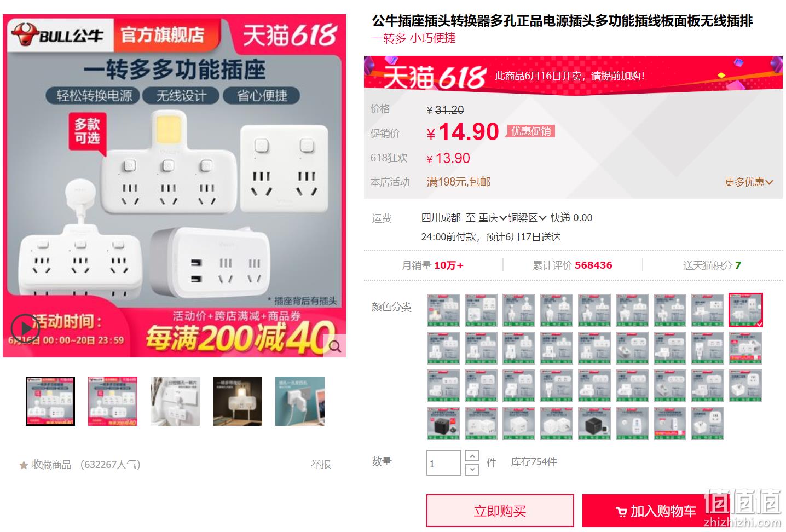This screenshot has width=786, height=532.
Task: Select the currently checked color option thumbnail
Action: tap(745, 310)
